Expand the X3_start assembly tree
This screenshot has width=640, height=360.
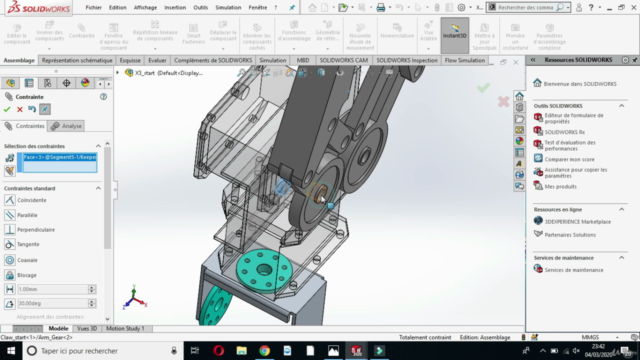click(x=118, y=73)
